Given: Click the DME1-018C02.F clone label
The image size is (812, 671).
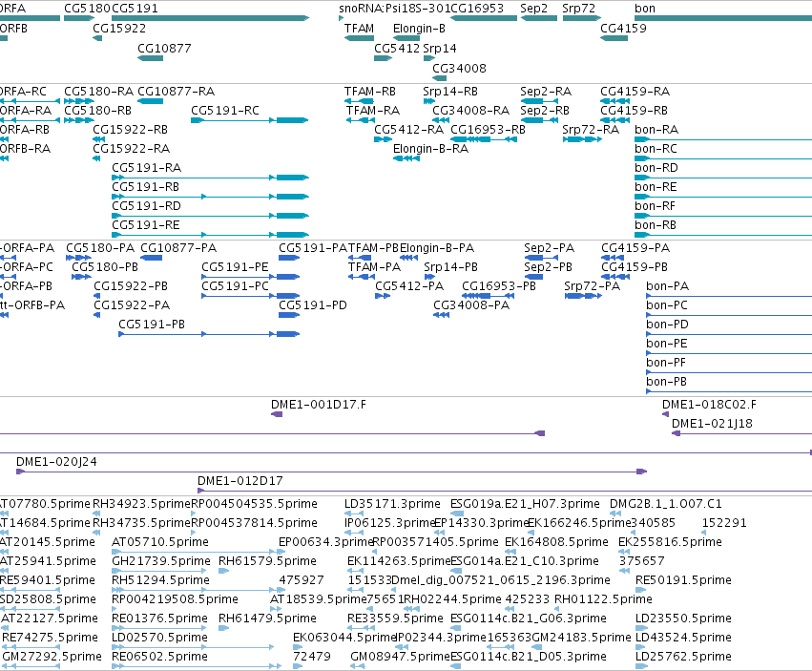Looking at the screenshot, I should click(x=710, y=404).
